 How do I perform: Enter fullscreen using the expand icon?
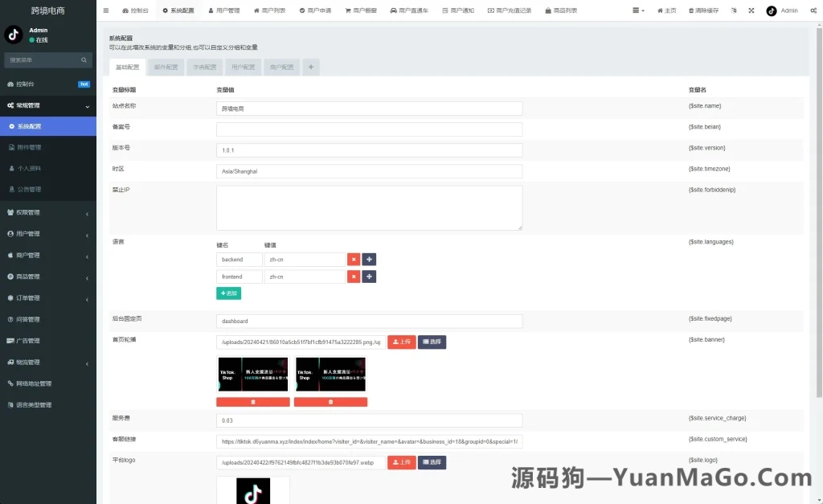[751, 10]
